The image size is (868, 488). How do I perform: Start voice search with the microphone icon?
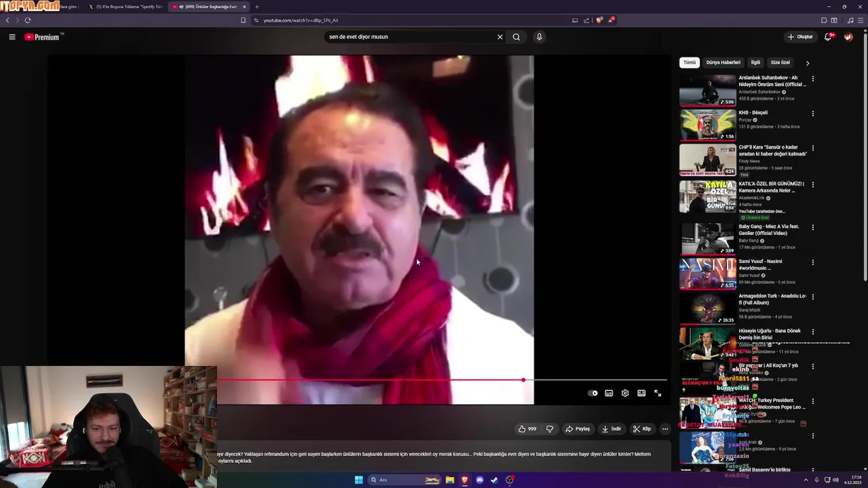click(539, 37)
